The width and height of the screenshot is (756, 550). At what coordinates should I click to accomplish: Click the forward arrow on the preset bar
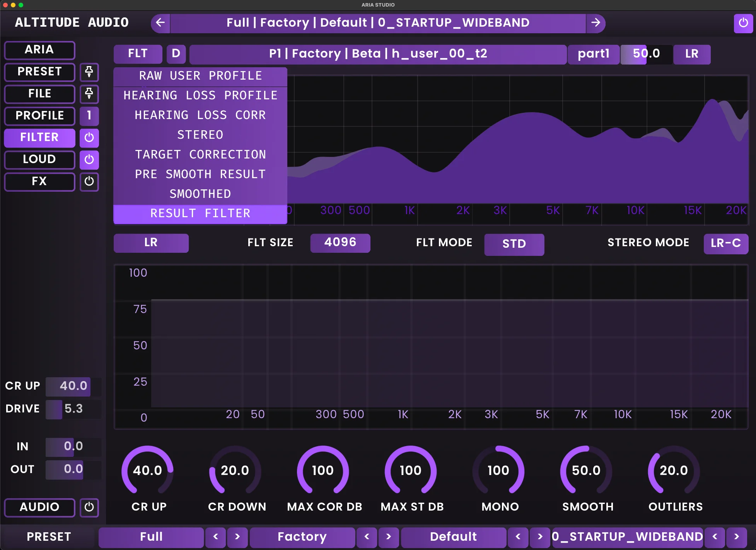click(596, 23)
